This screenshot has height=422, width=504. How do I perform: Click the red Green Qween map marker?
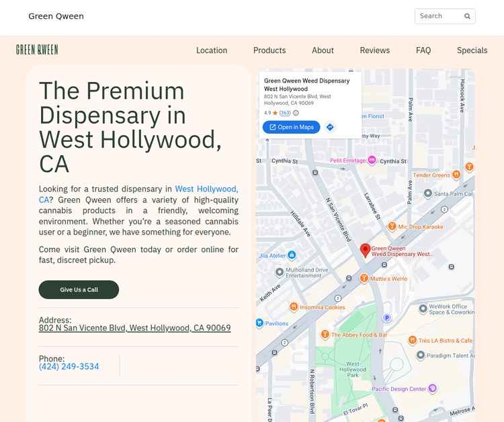pyautogui.click(x=365, y=250)
